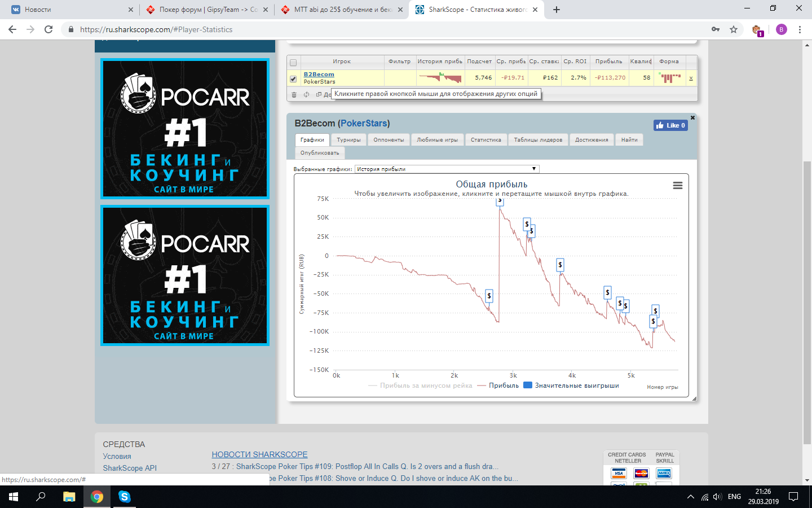Switch to the Статистика tab
The image size is (812, 508).
[x=486, y=140]
